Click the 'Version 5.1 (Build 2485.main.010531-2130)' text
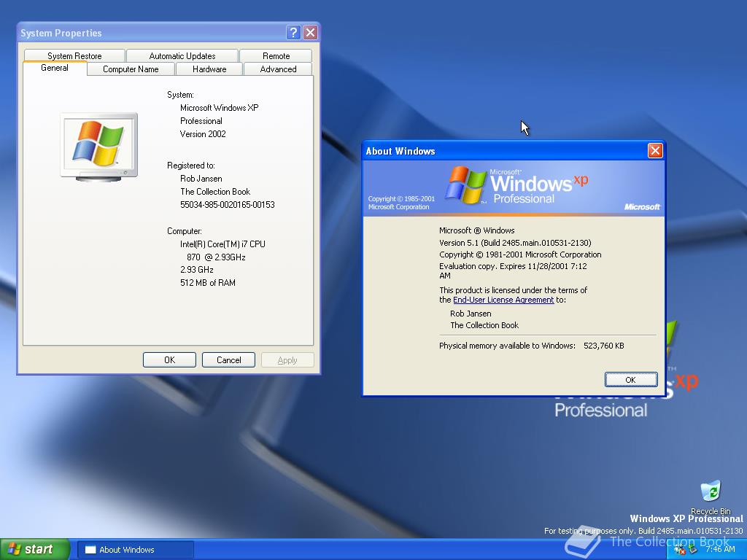The height and width of the screenshot is (560, 747). 515,243
